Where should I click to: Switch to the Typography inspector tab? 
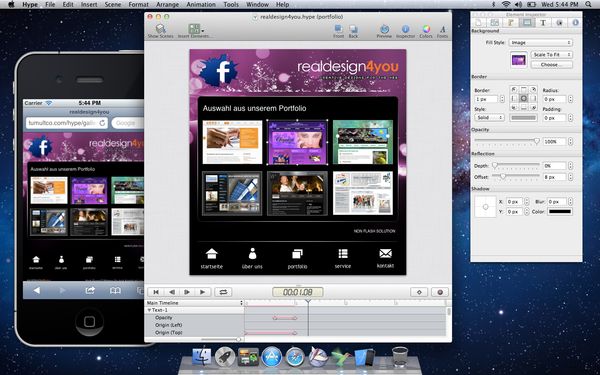point(543,23)
